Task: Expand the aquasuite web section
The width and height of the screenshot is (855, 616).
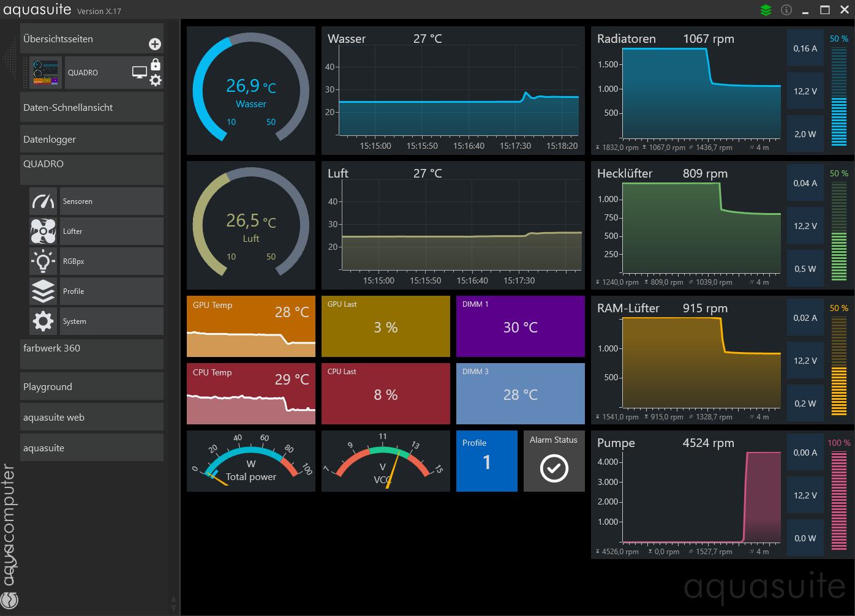Action: point(92,417)
